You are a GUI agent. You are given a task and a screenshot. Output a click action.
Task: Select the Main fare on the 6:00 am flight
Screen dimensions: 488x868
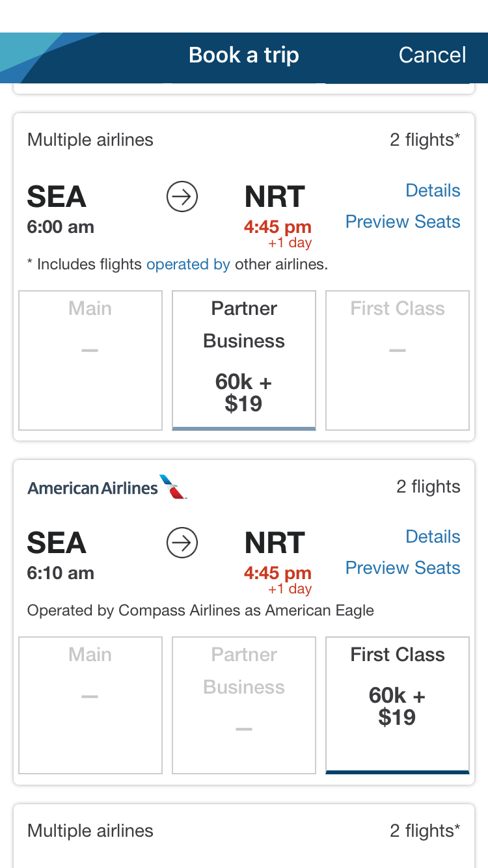click(x=90, y=360)
